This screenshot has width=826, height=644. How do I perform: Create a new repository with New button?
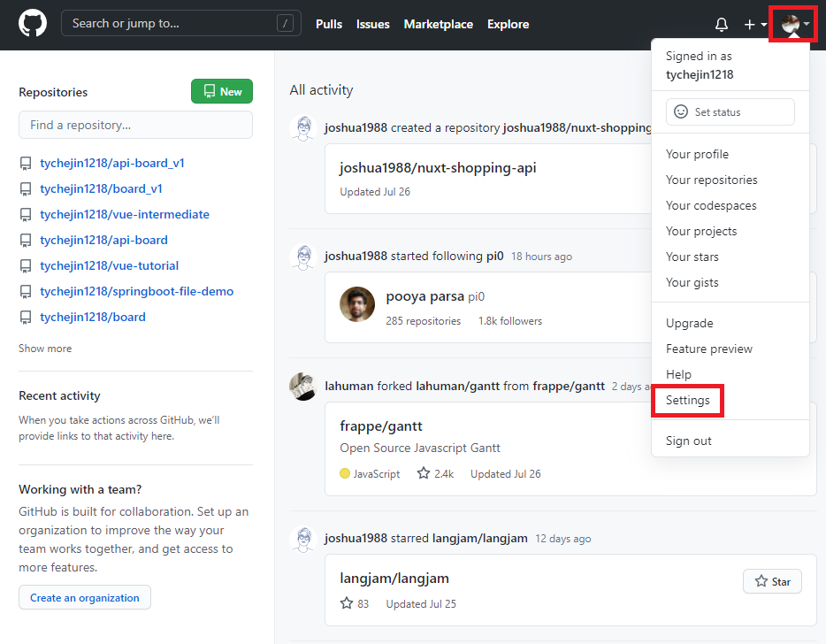coord(222,91)
